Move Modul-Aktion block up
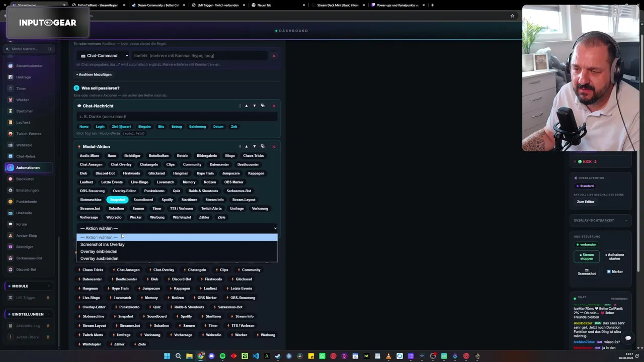The height and width of the screenshot is (362, 644). (246, 146)
